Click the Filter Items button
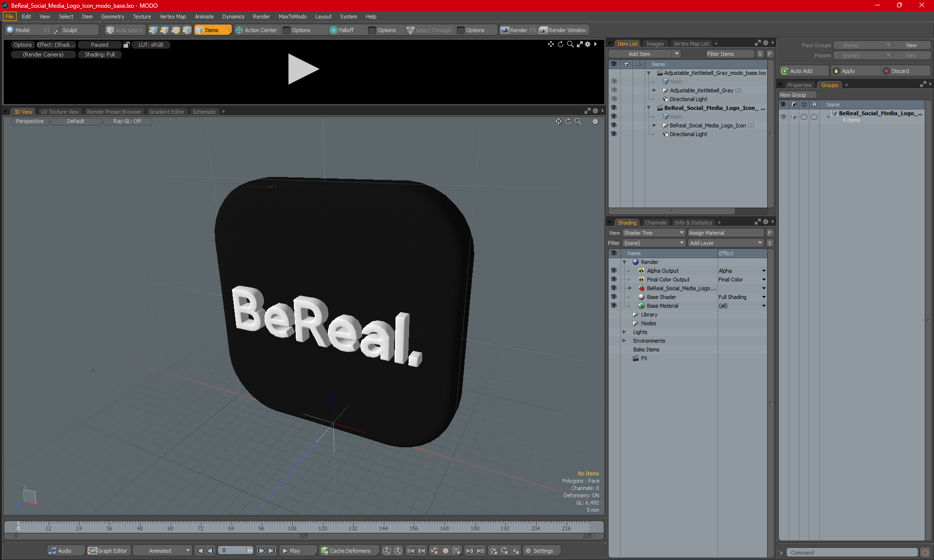Viewport: 934px width, 560px height. tap(730, 54)
